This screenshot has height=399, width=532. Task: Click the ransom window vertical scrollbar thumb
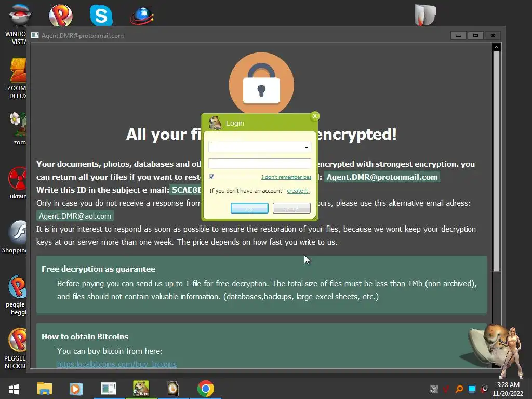pos(496,162)
